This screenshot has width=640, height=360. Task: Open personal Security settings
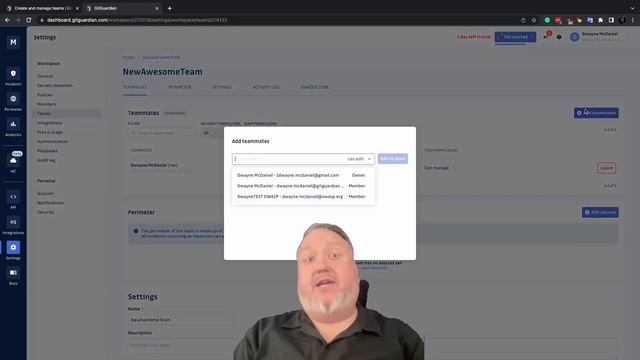coord(45,212)
